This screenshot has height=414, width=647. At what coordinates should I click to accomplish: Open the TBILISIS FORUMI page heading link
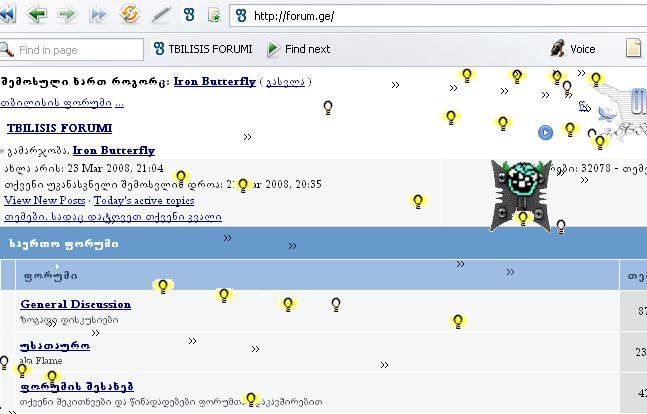[x=59, y=128]
